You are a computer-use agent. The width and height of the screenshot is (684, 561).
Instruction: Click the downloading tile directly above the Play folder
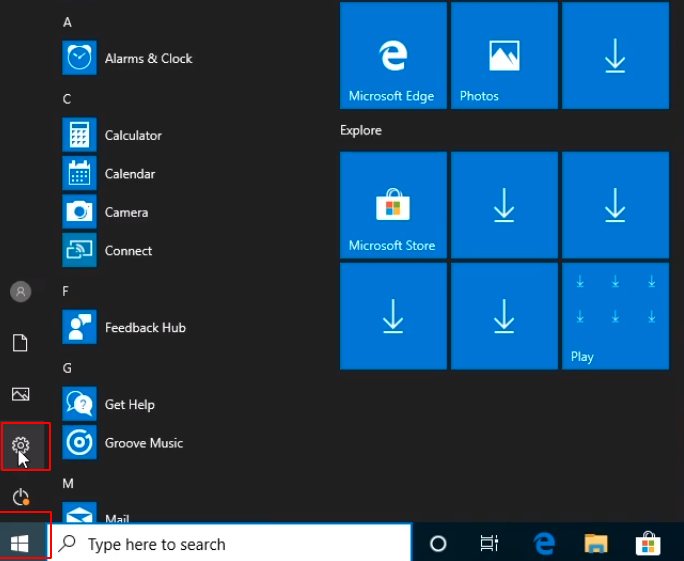click(x=616, y=205)
